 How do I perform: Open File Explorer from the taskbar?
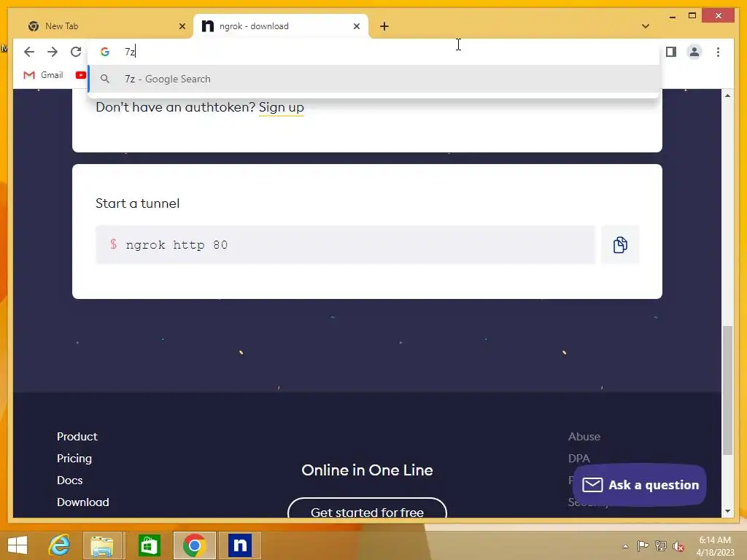[102, 545]
